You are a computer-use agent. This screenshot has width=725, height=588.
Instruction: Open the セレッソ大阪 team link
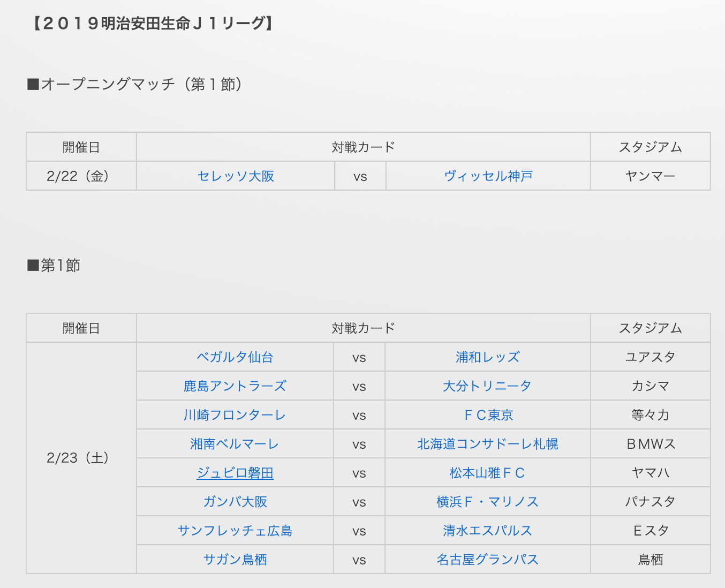(x=236, y=176)
